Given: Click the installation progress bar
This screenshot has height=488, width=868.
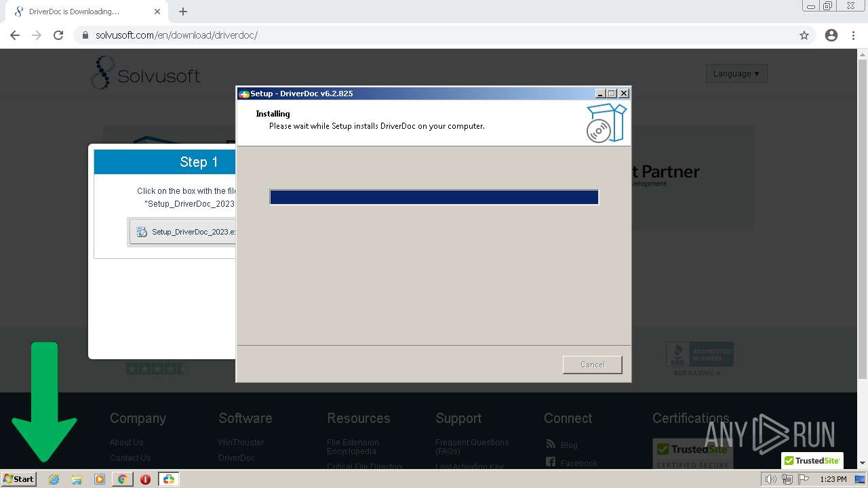Looking at the screenshot, I should [x=434, y=197].
